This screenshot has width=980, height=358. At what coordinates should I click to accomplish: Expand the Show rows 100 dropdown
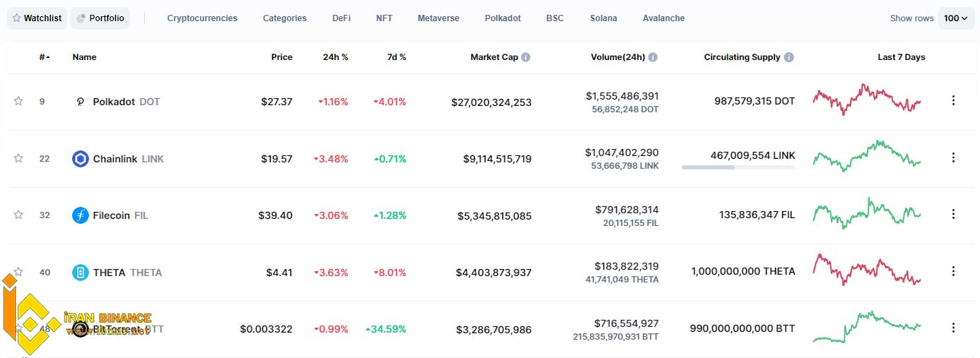coord(956,18)
